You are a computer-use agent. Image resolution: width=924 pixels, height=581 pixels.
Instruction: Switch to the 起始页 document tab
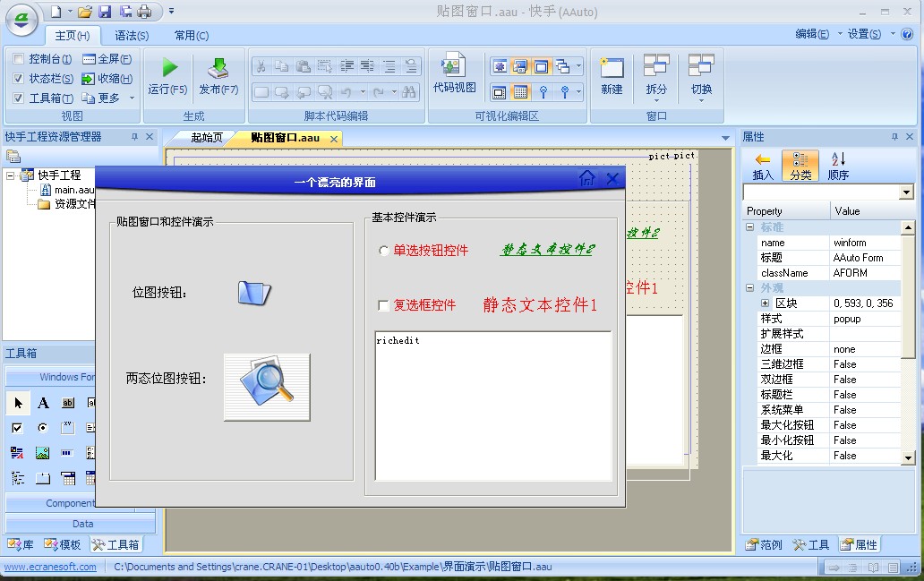[207, 138]
